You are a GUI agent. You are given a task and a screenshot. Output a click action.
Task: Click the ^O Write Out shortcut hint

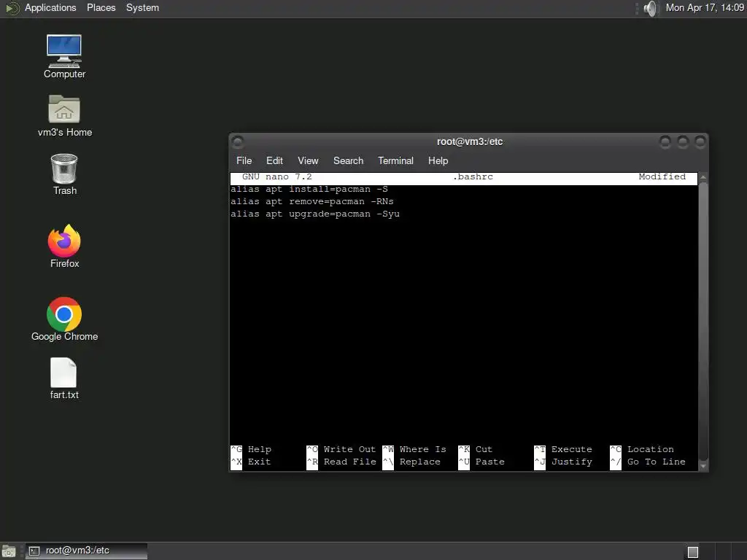(x=341, y=449)
